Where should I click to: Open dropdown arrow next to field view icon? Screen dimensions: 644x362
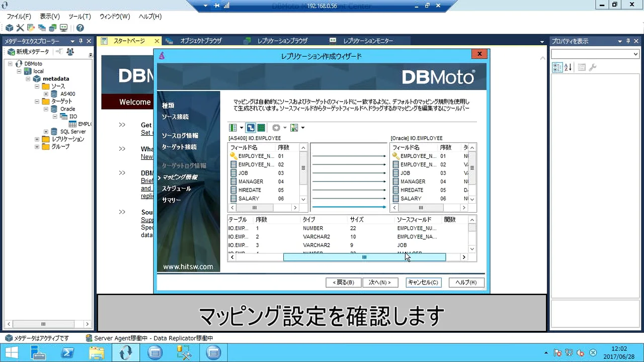tap(242, 128)
